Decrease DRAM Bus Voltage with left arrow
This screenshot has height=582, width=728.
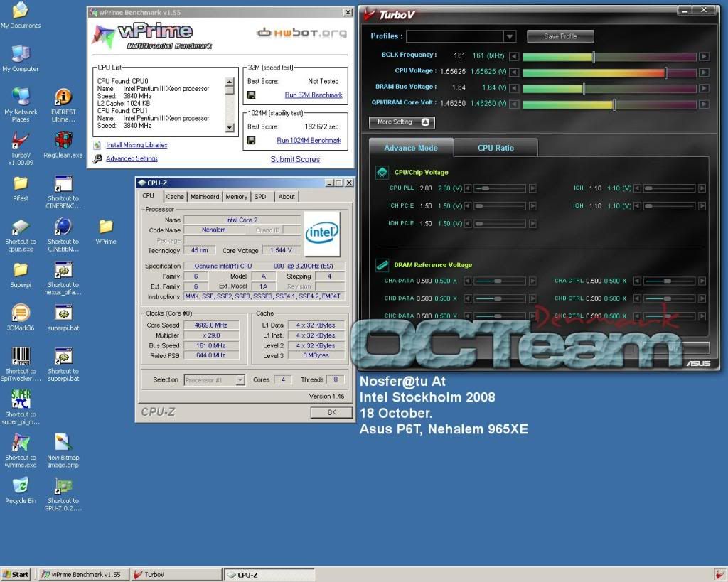[514, 88]
